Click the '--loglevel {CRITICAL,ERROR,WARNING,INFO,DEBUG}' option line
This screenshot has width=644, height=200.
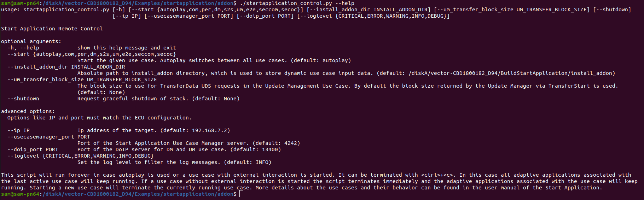81,156
